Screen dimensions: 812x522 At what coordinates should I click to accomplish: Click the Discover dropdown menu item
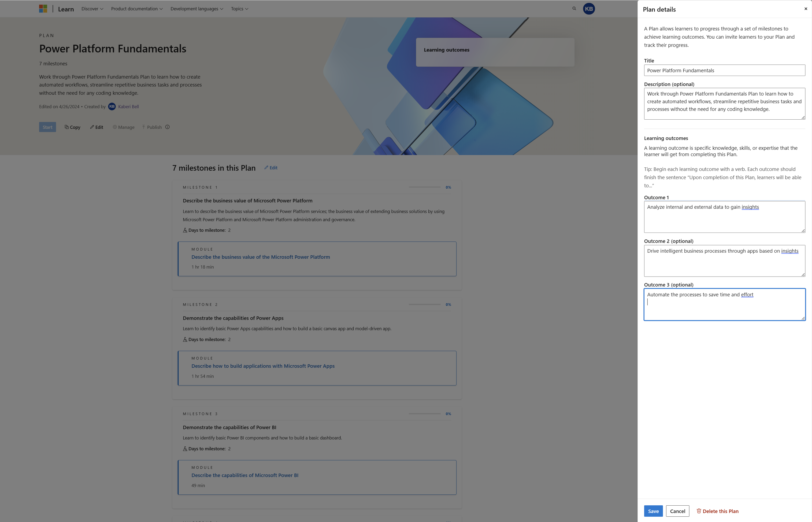point(92,8)
